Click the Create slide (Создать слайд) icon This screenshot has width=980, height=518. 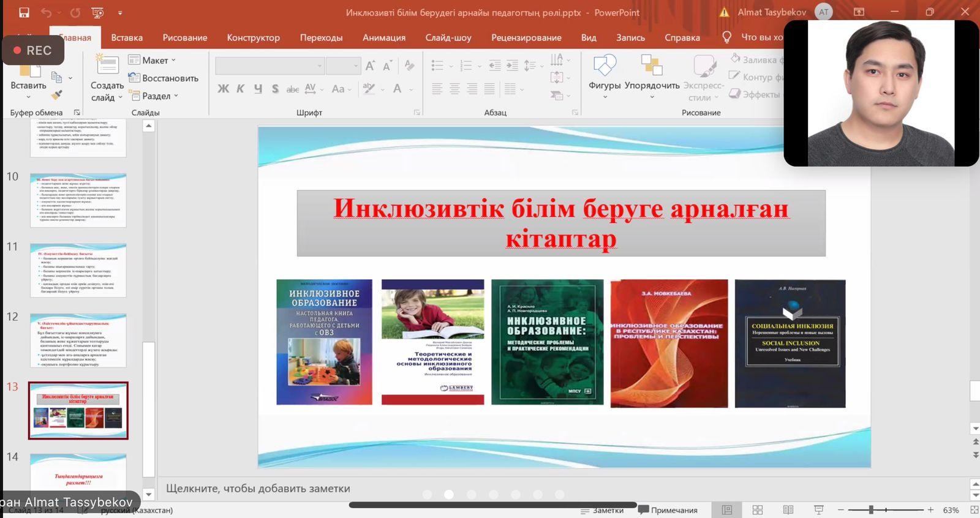pyautogui.click(x=107, y=66)
